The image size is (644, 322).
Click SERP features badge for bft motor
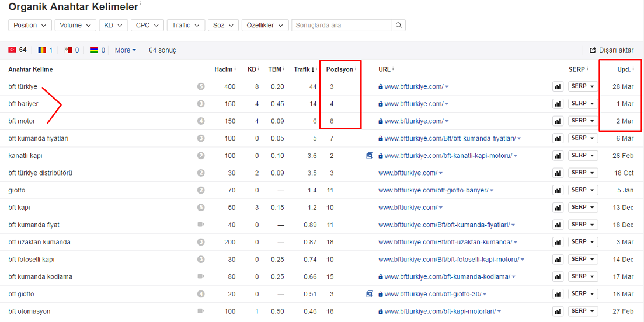pyautogui.click(x=201, y=121)
